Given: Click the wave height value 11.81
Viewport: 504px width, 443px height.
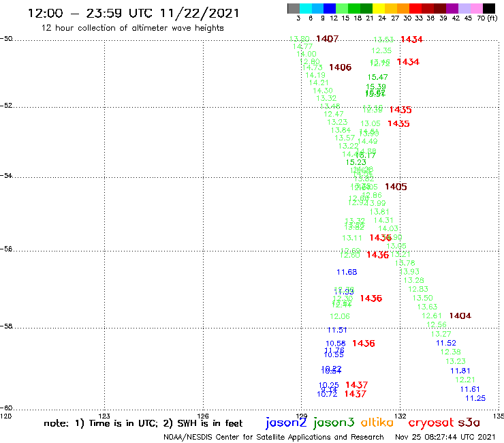Looking at the screenshot, I should click(460, 371).
